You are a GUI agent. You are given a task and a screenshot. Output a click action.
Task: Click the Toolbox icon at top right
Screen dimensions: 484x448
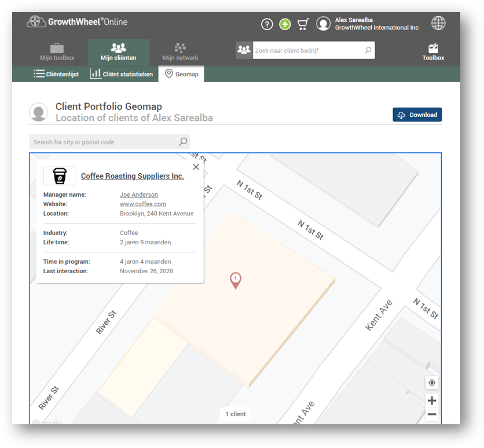434,52
